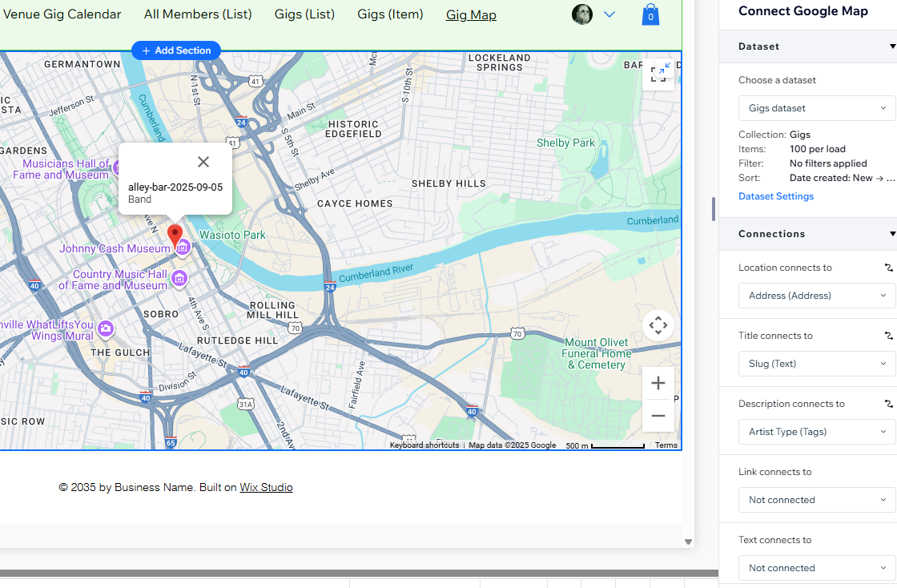Click the red map pin marker

175,235
